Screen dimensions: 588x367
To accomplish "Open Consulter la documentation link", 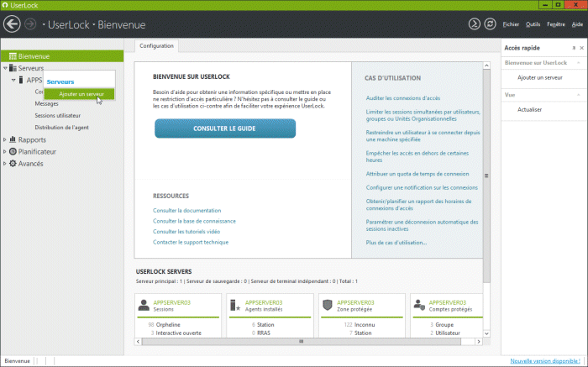I will (x=186, y=210).
